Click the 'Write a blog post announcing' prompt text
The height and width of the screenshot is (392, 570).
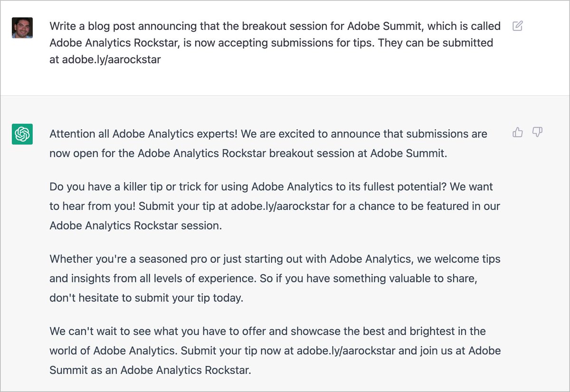coord(275,43)
